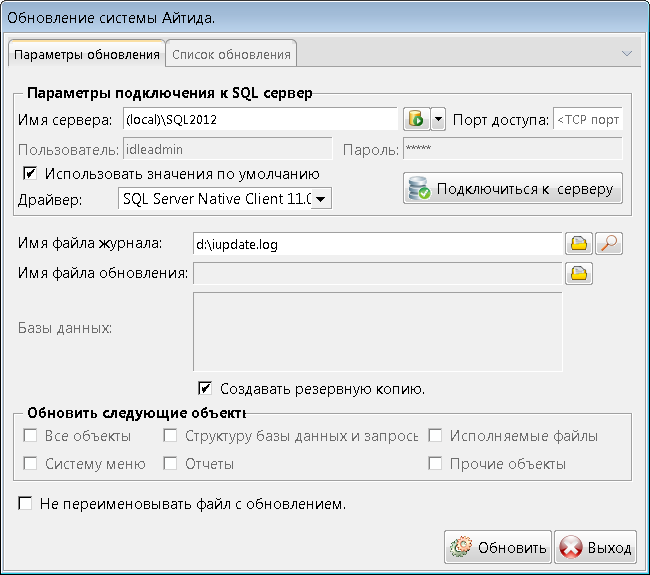This screenshot has height=575, width=650.
Task: Click the Имя файла журнала field
Action: tap(378, 244)
